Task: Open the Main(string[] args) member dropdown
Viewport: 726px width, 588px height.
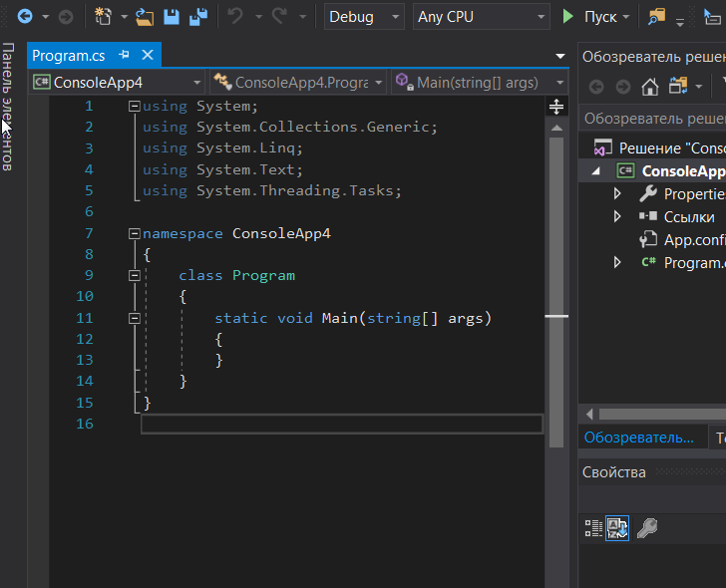Action: tap(479, 83)
